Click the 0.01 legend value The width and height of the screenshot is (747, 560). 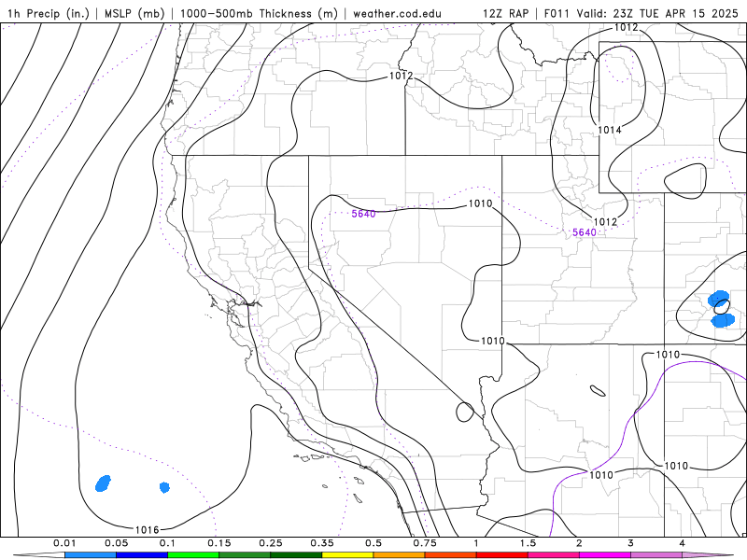[x=64, y=543]
